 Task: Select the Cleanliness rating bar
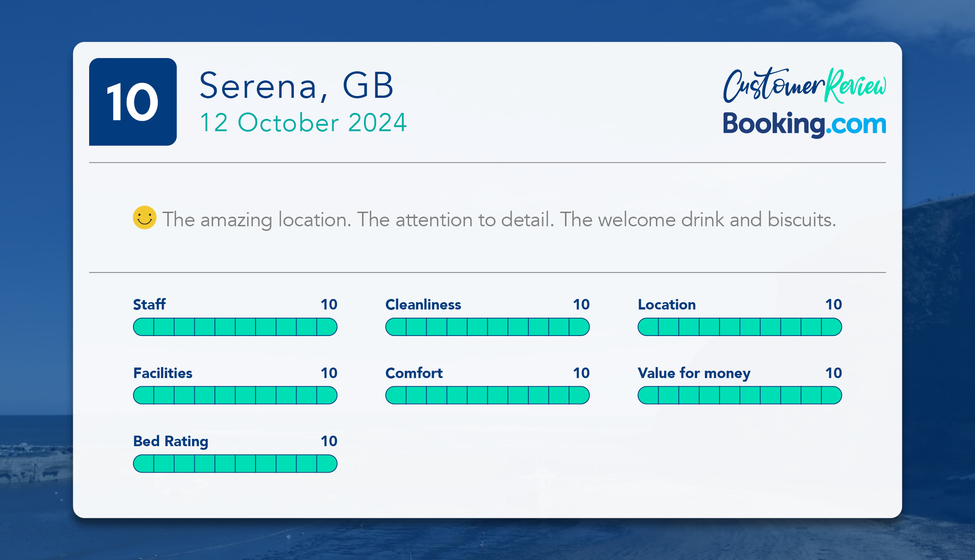[x=488, y=327]
